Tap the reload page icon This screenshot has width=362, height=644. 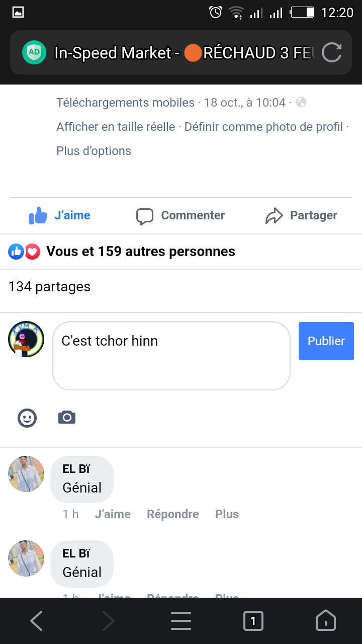pos(331,52)
